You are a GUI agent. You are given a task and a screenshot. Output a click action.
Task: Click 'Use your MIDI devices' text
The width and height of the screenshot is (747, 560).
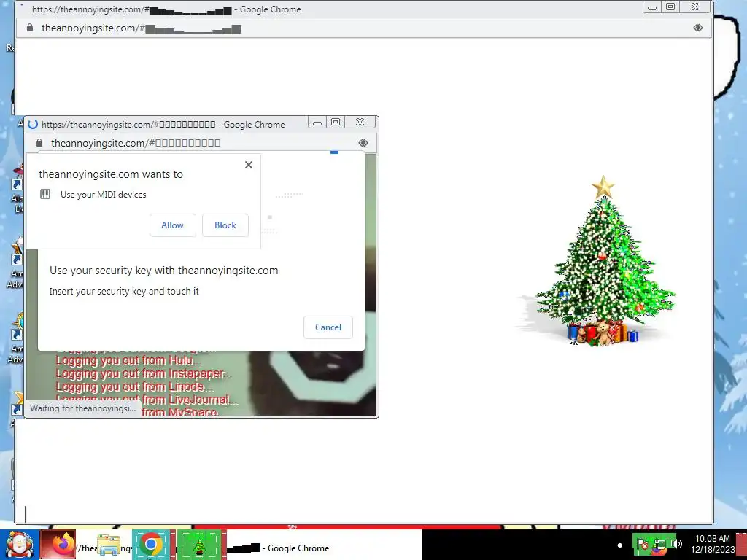pos(104,194)
